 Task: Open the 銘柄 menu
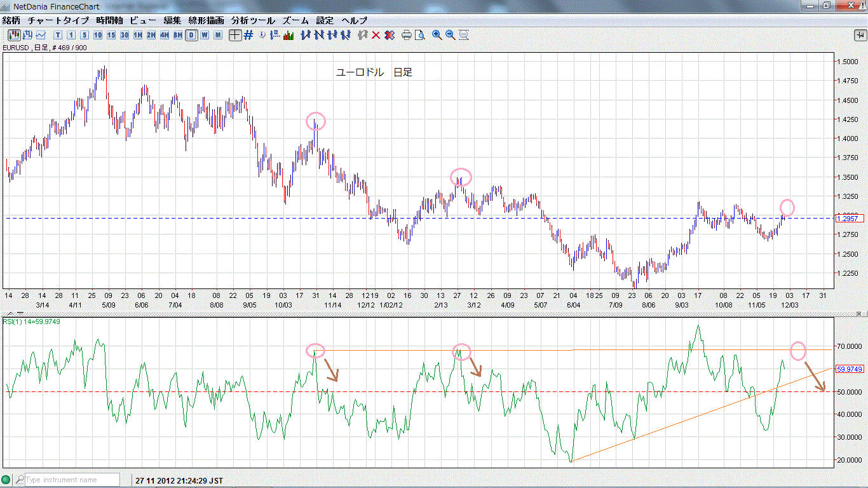[x=11, y=20]
